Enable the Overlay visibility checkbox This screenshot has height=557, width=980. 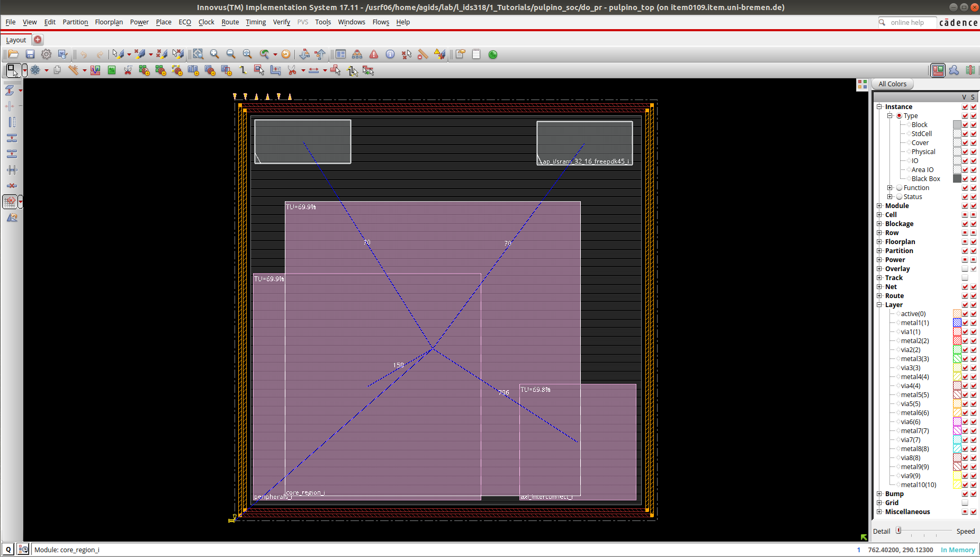[965, 269]
